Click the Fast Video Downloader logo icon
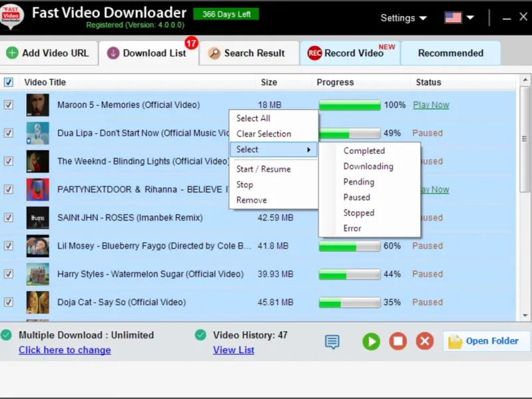This screenshot has width=532, height=399. pyautogui.click(x=12, y=15)
